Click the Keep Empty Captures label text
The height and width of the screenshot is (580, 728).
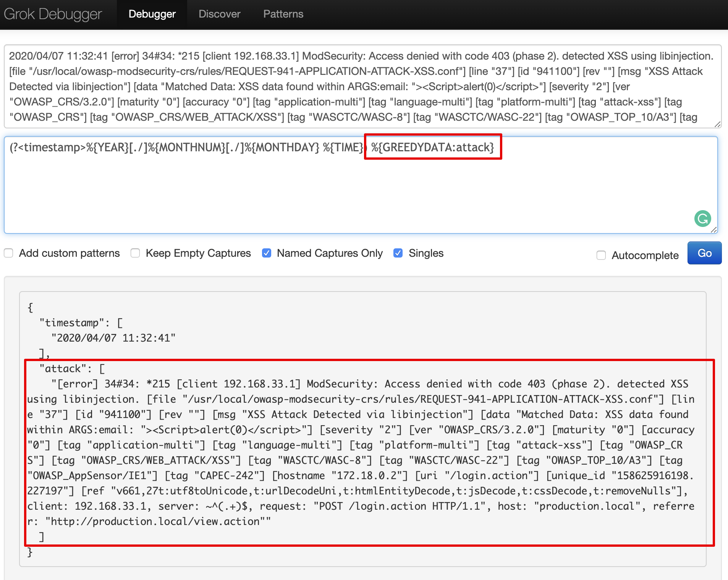pyautogui.click(x=198, y=253)
